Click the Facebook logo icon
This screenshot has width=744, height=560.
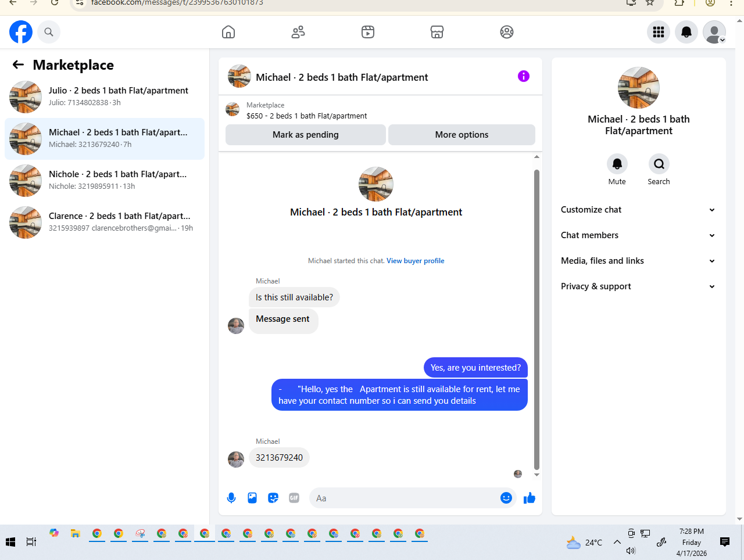[21, 32]
